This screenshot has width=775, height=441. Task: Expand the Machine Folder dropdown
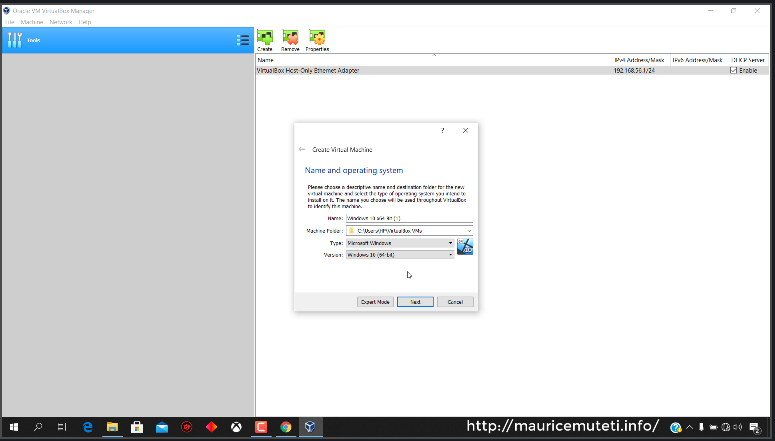click(469, 231)
